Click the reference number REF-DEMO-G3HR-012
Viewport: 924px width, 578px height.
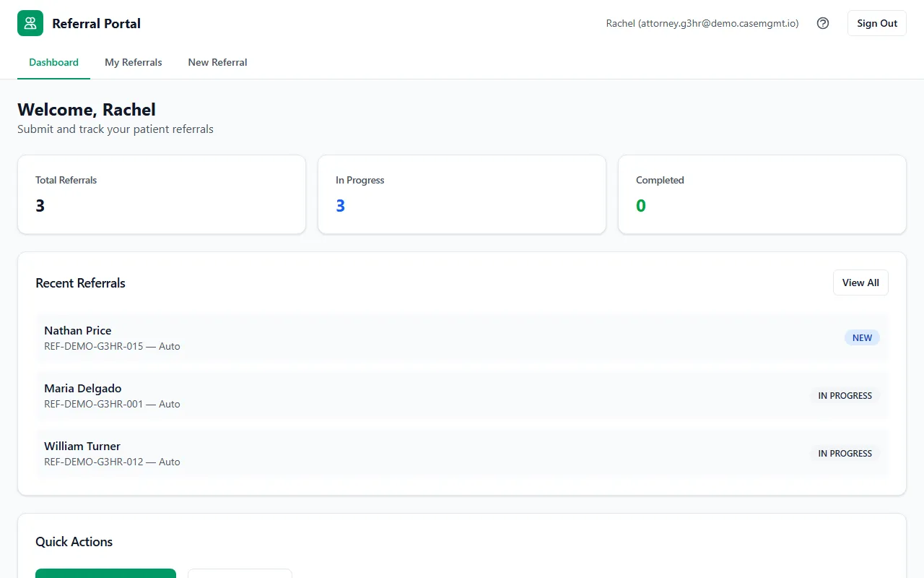click(x=94, y=462)
